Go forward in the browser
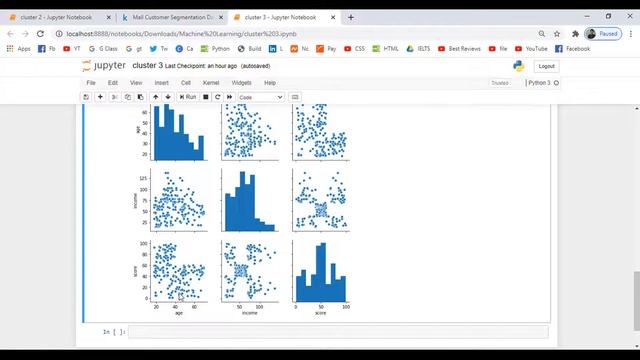640x360 pixels. pos(25,34)
